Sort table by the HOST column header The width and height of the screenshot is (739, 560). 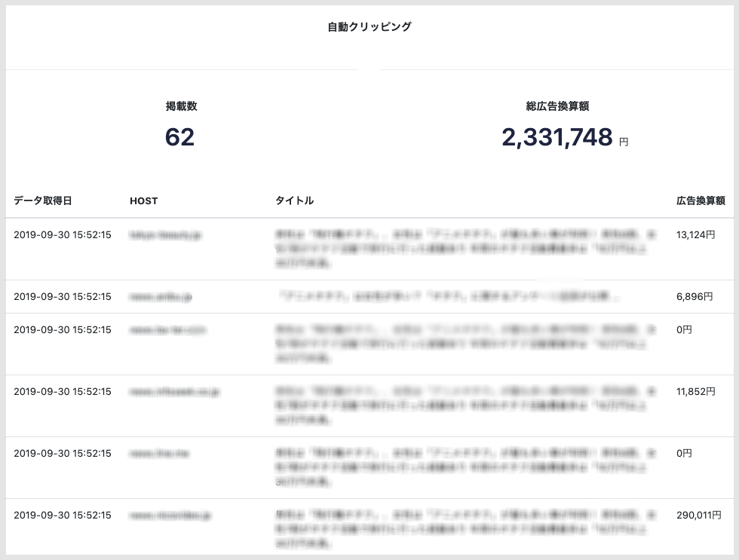143,200
